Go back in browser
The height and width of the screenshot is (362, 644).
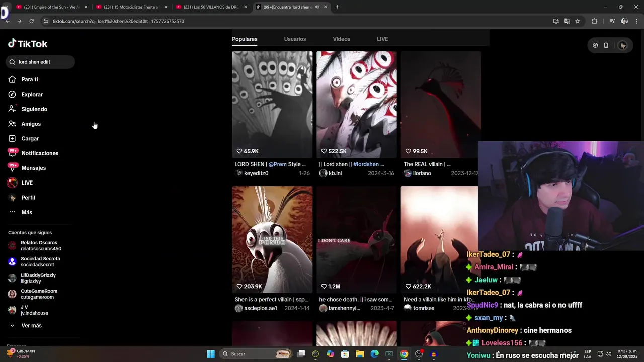[x=7, y=21]
